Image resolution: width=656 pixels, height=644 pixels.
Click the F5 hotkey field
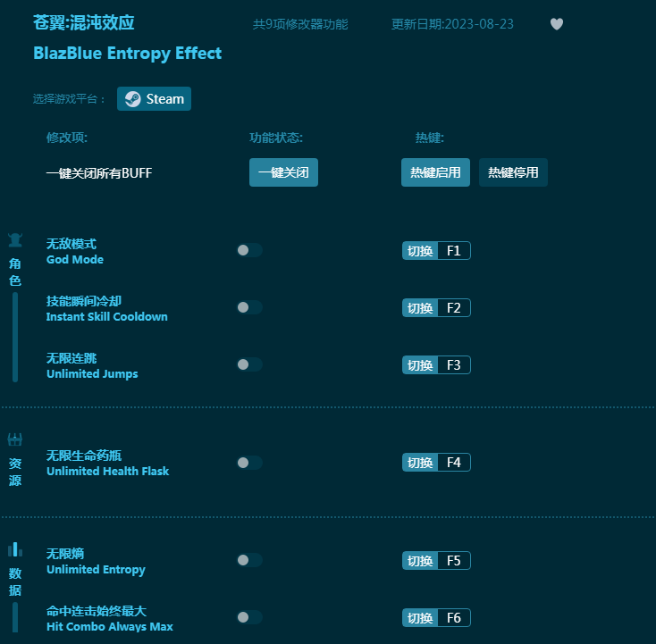454,561
